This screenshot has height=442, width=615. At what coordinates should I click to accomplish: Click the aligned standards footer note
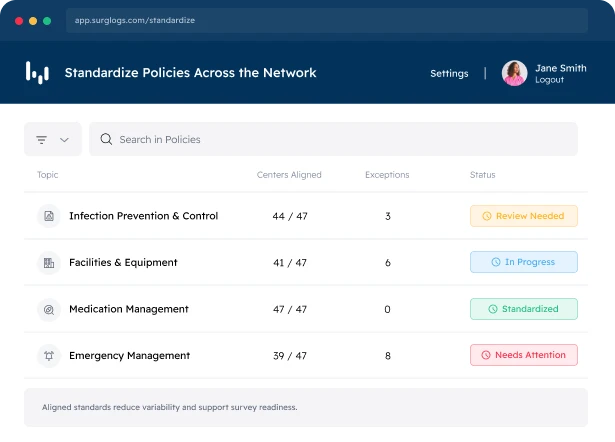pyautogui.click(x=169, y=407)
